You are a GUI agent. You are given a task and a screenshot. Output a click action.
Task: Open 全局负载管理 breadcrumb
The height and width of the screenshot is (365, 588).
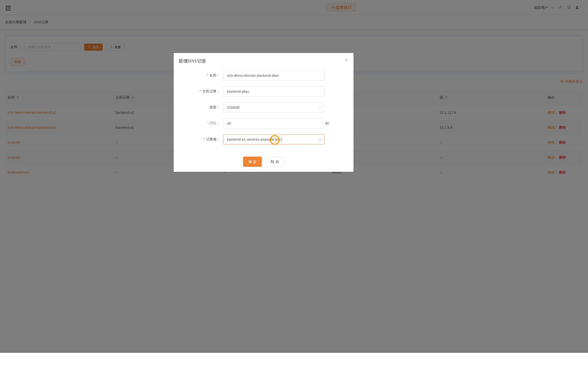click(x=16, y=22)
